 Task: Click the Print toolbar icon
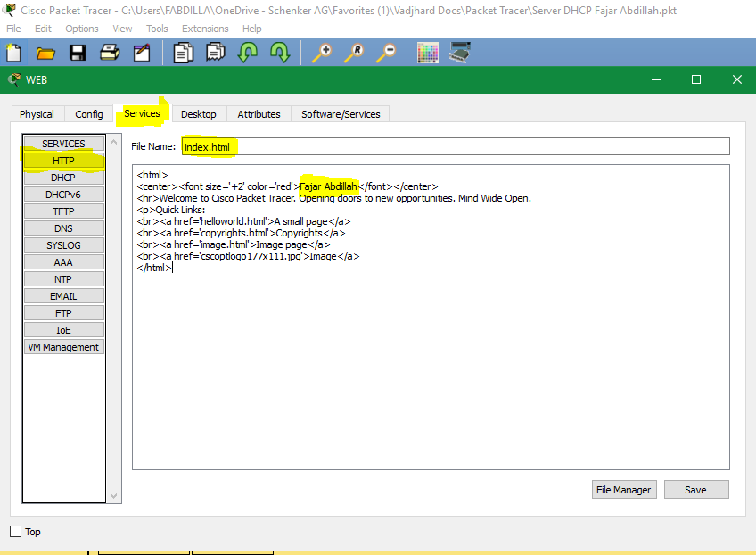point(110,53)
